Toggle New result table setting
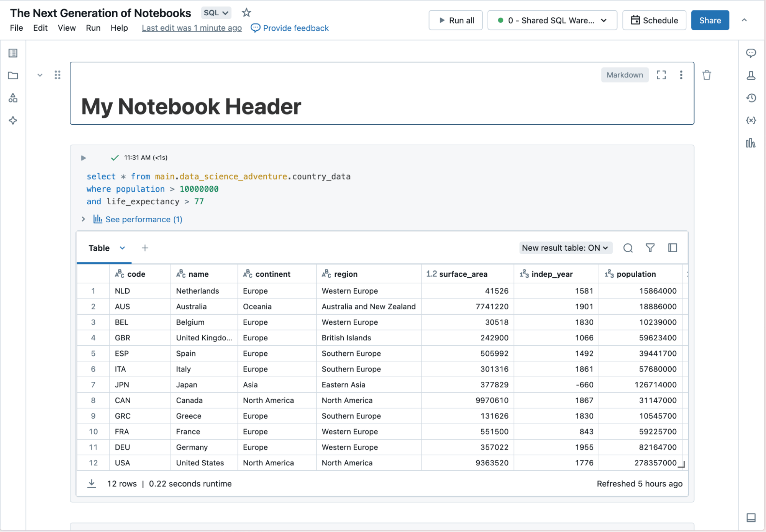The width and height of the screenshot is (766, 532). 565,248
